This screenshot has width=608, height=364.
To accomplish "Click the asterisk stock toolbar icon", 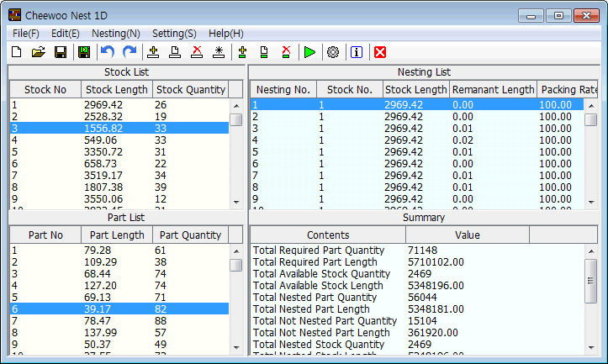I will 219,52.
